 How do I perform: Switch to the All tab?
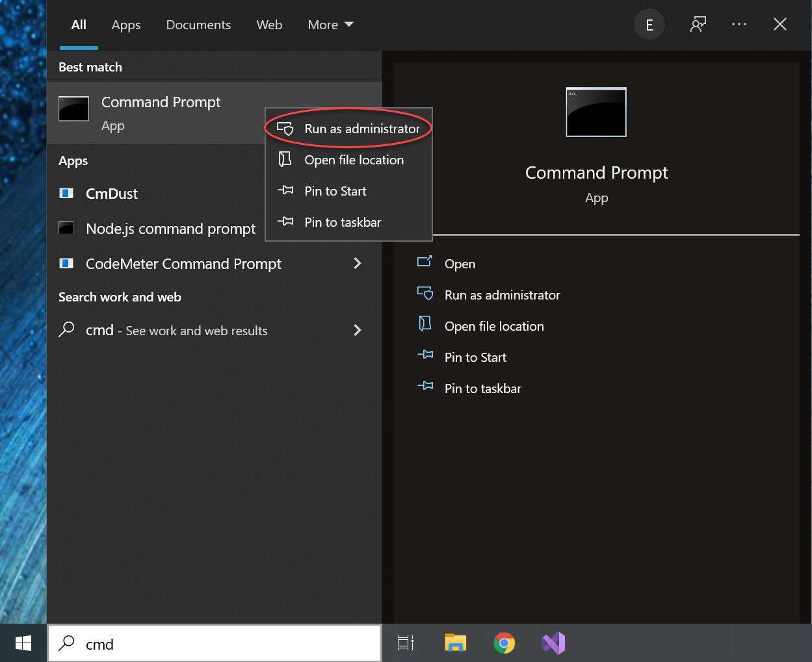click(x=79, y=25)
